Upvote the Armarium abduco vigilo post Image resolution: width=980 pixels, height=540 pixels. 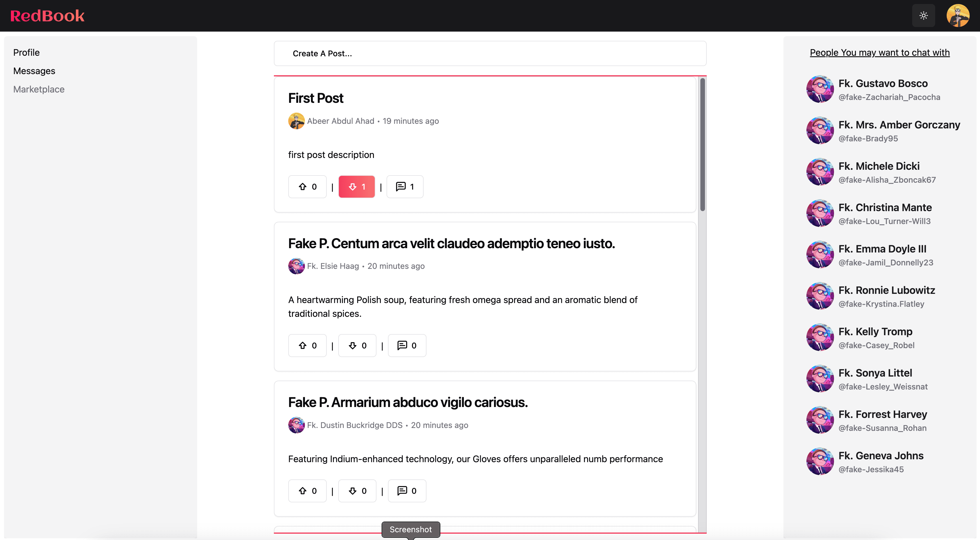click(x=308, y=491)
